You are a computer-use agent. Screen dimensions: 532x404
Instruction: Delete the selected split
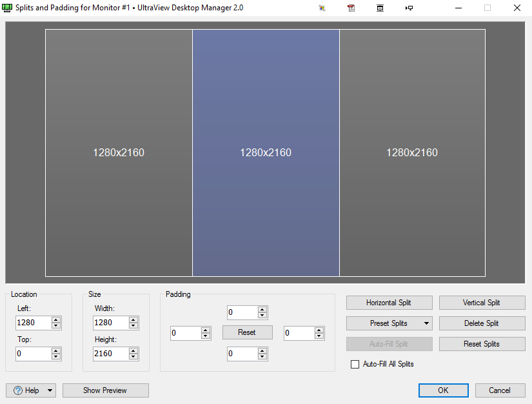click(482, 323)
